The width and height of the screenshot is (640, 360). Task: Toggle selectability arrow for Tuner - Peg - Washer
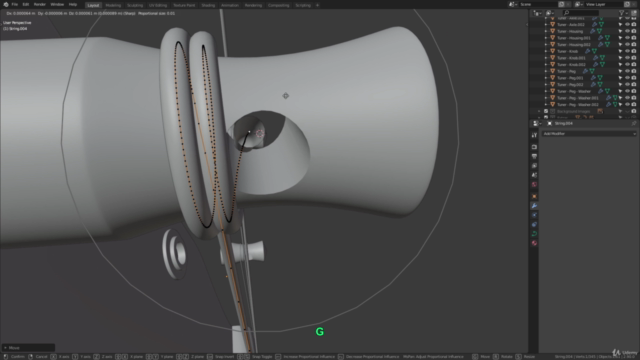coord(620,91)
